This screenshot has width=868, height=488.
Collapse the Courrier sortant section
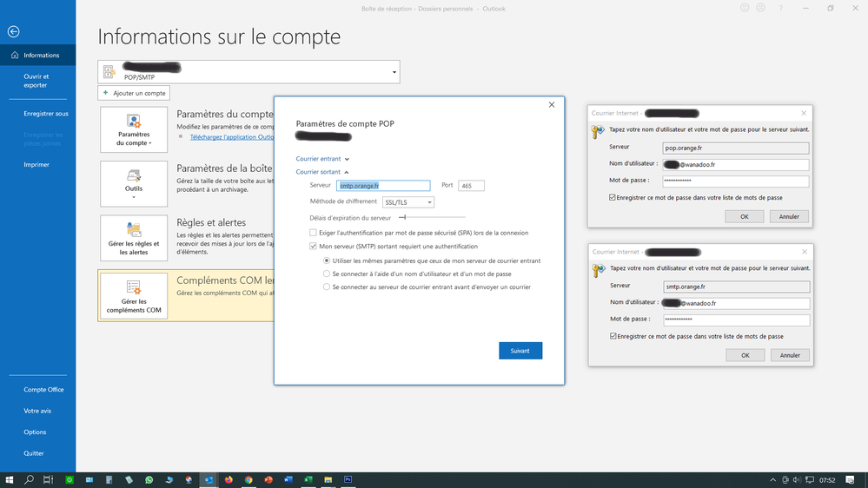(x=322, y=172)
